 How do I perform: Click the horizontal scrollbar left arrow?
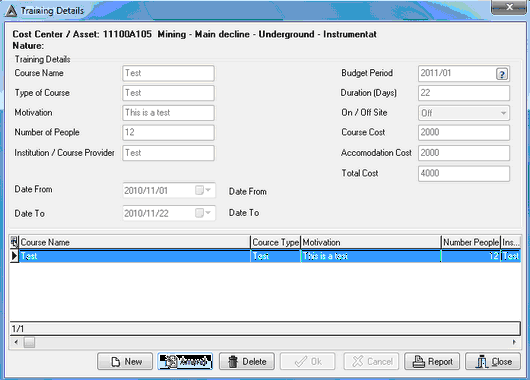(16, 342)
